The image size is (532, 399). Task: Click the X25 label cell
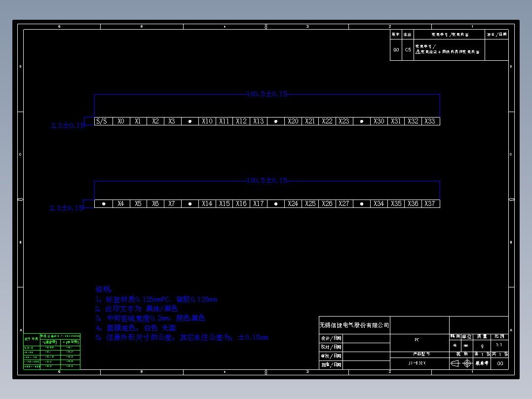click(310, 204)
